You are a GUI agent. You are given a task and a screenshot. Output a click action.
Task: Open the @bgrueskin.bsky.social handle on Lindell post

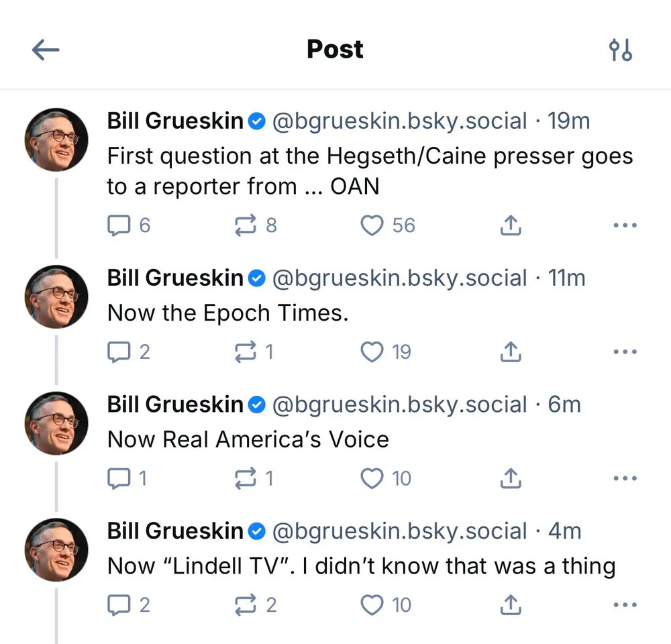point(399,531)
